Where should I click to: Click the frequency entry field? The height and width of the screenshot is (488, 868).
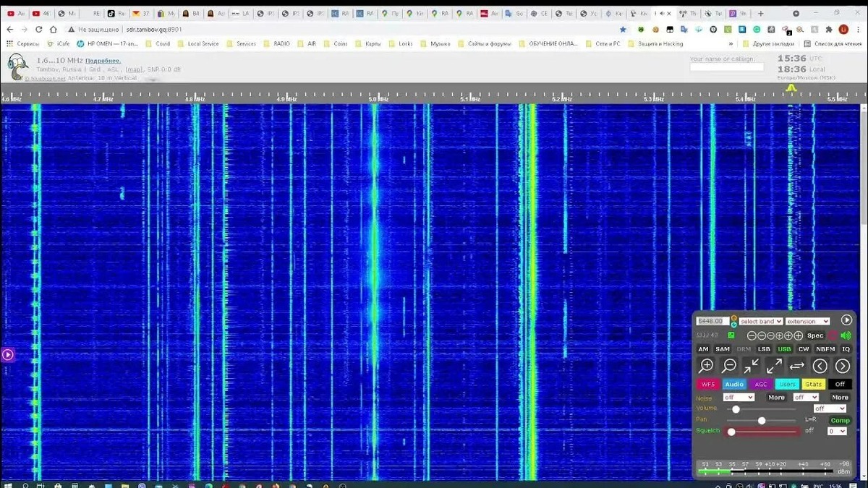tap(712, 321)
